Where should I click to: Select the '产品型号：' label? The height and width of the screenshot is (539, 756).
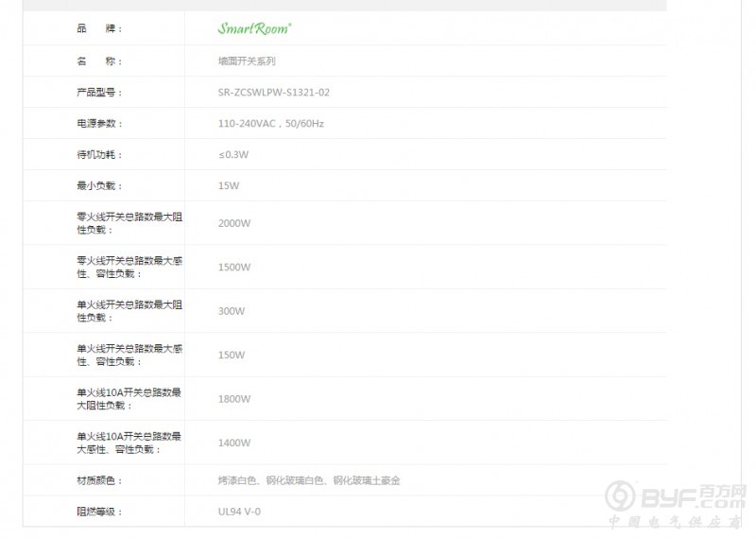coord(100,92)
